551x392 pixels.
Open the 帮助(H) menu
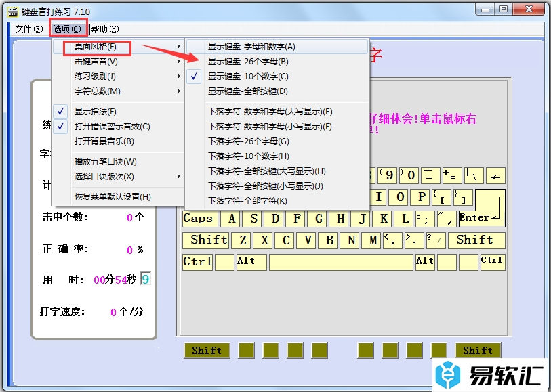coord(105,29)
